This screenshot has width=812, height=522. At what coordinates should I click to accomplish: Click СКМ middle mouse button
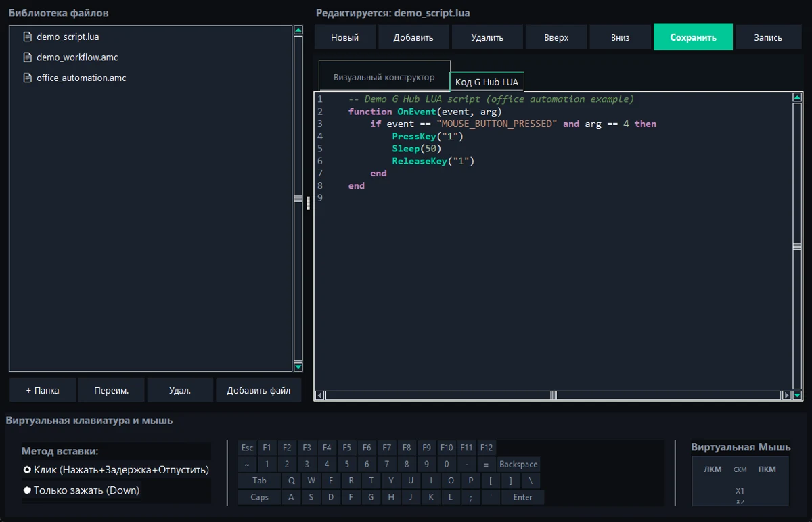click(x=740, y=469)
